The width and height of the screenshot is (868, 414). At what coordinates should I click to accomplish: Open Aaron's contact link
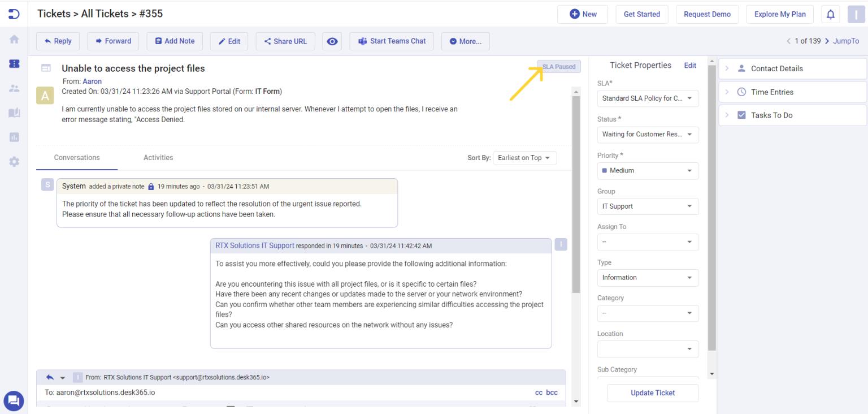coord(92,81)
